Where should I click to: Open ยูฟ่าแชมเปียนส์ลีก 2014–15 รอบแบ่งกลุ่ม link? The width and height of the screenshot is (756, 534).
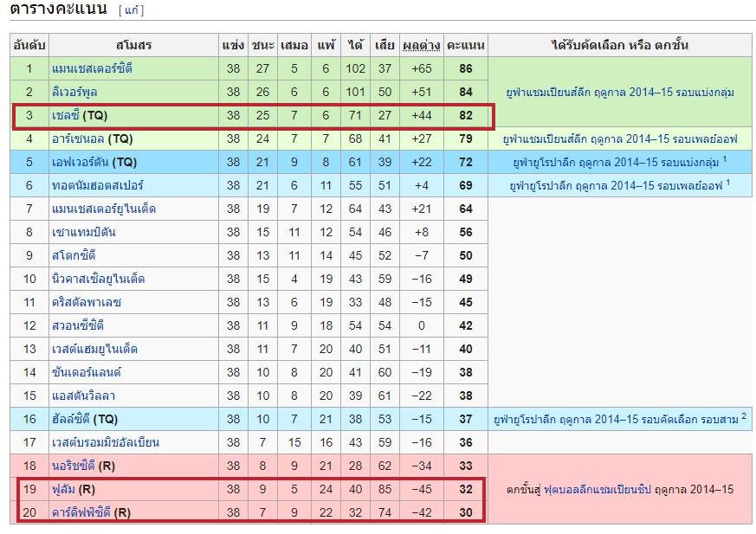coord(620,92)
